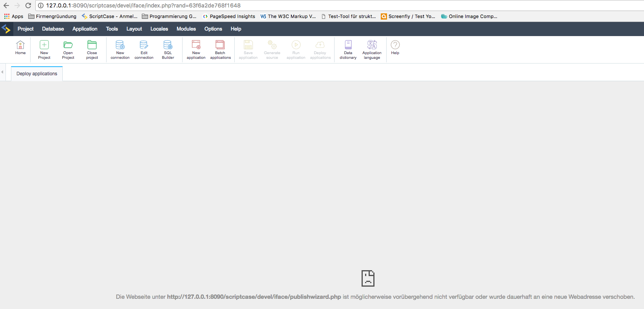This screenshot has width=644, height=309.
Task: Open the Project menu
Action: click(25, 29)
